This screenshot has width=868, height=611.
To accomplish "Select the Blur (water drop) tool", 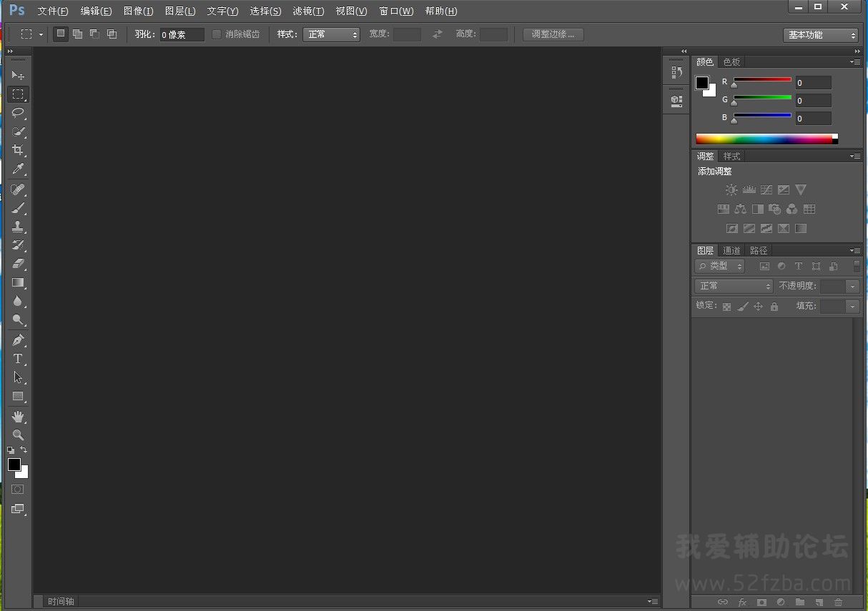I will [18, 302].
